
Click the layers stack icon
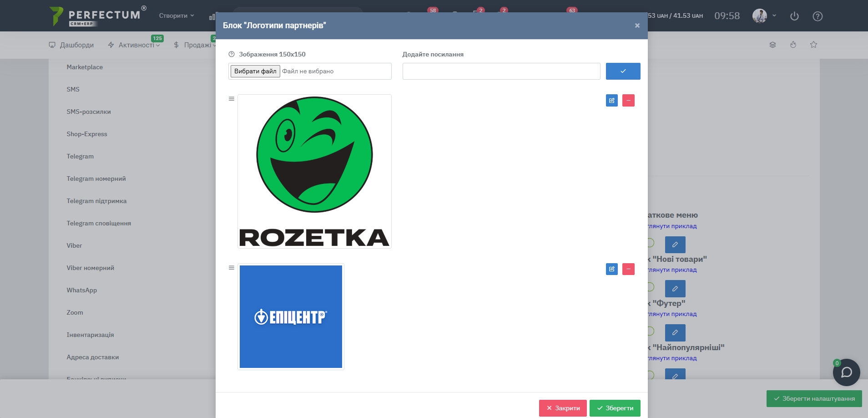[772, 45]
